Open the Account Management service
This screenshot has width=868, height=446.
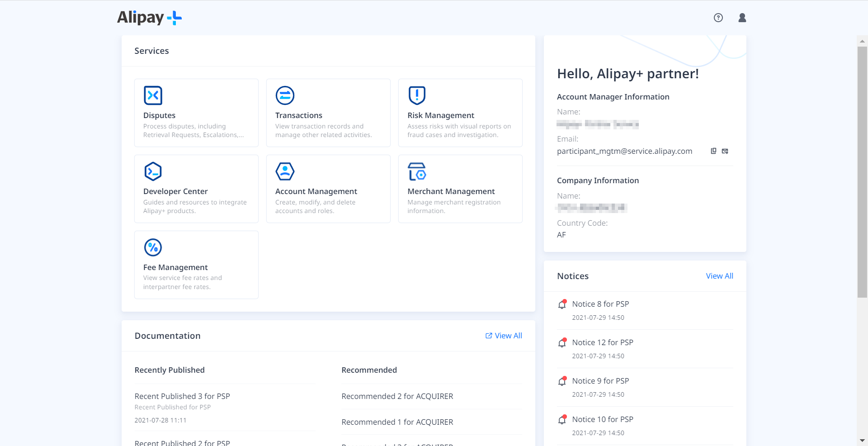pyautogui.click(x=328, y=189)
